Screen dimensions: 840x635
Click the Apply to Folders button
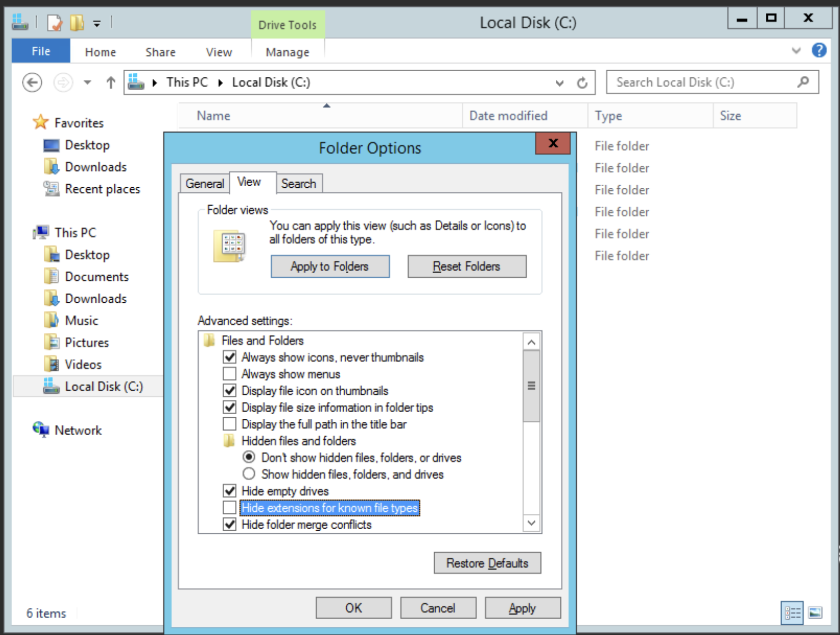[329, 266]
